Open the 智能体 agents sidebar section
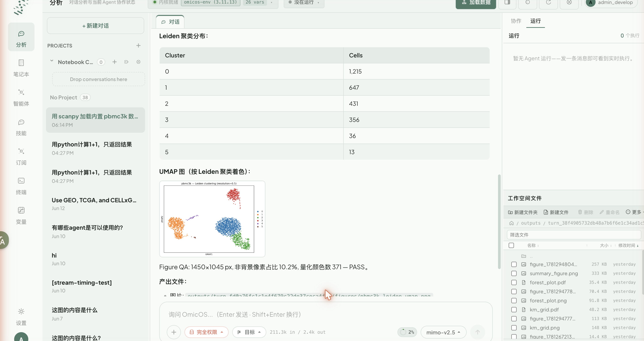Screen dimensions: 644x341 (21, 97)
